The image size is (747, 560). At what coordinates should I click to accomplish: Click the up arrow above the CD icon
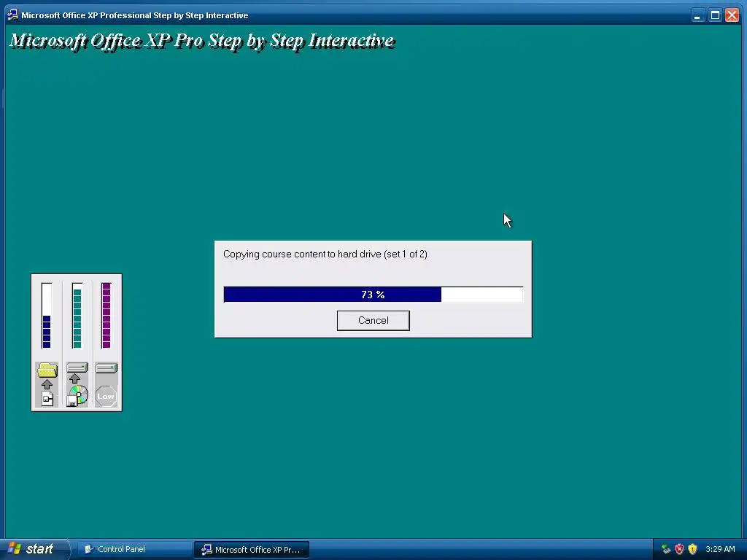pyautogui.click(x=74, y=378)
